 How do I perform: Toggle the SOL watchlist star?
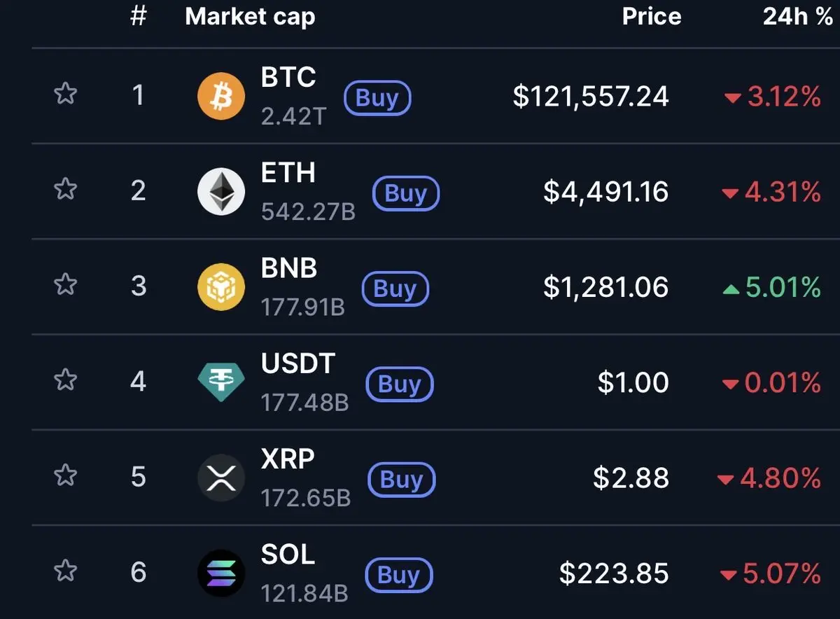[x=65, y=571]
